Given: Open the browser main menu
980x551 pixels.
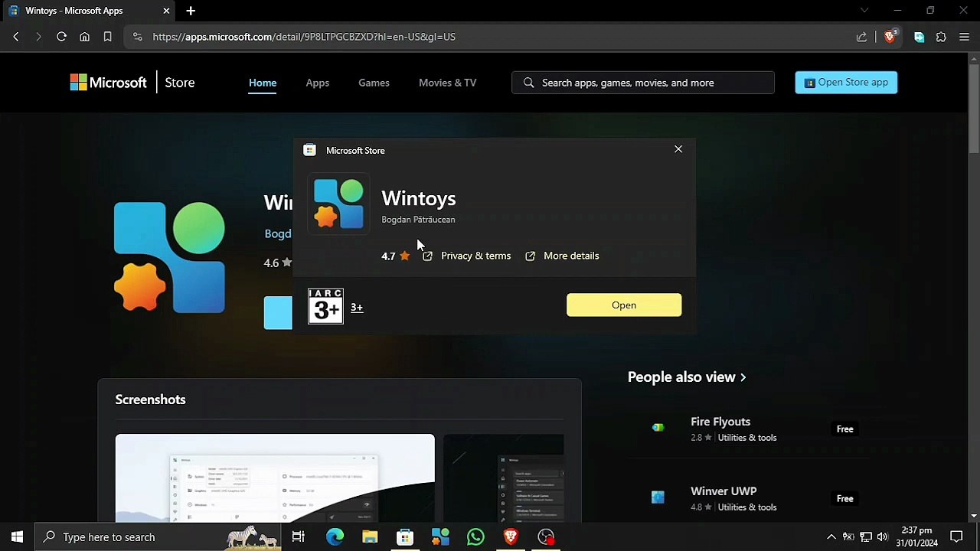Looking at the screenshot, I should pos(964,37).
